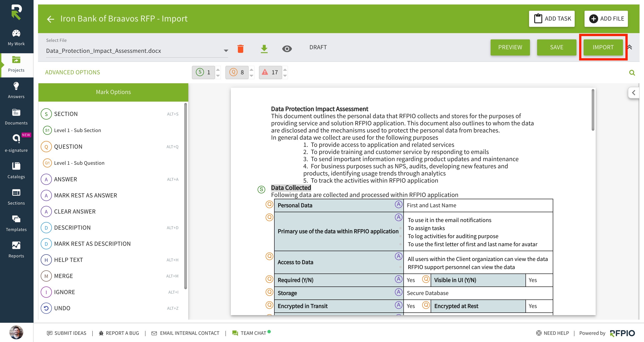Open ADVANCED OPTIONS
Viewport: 644px width, 342px height.
point(72,72)
